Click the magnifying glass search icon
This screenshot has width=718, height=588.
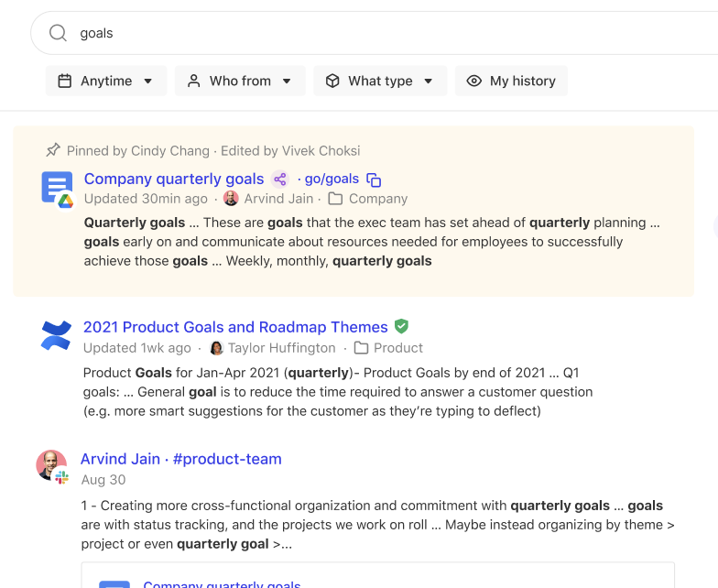click(x=59, y=33)
